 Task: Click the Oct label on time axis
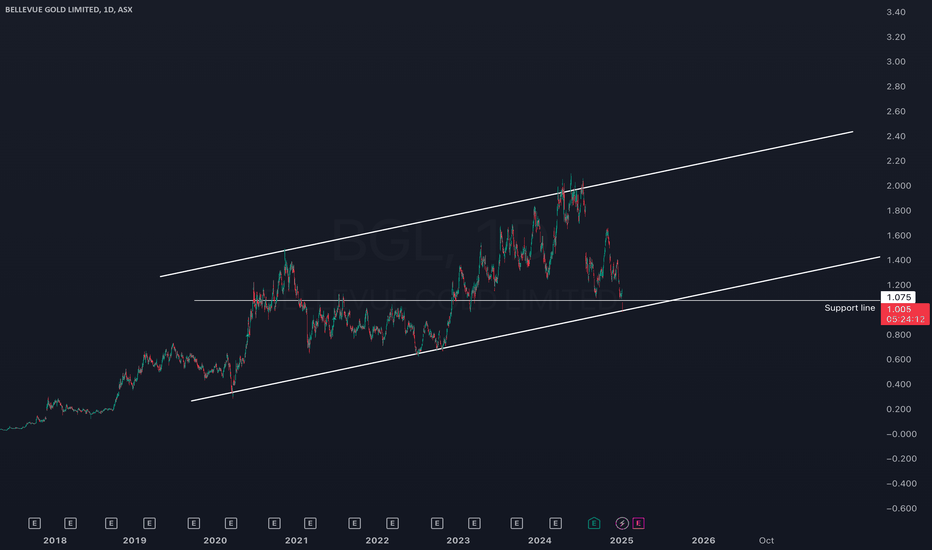766,540
